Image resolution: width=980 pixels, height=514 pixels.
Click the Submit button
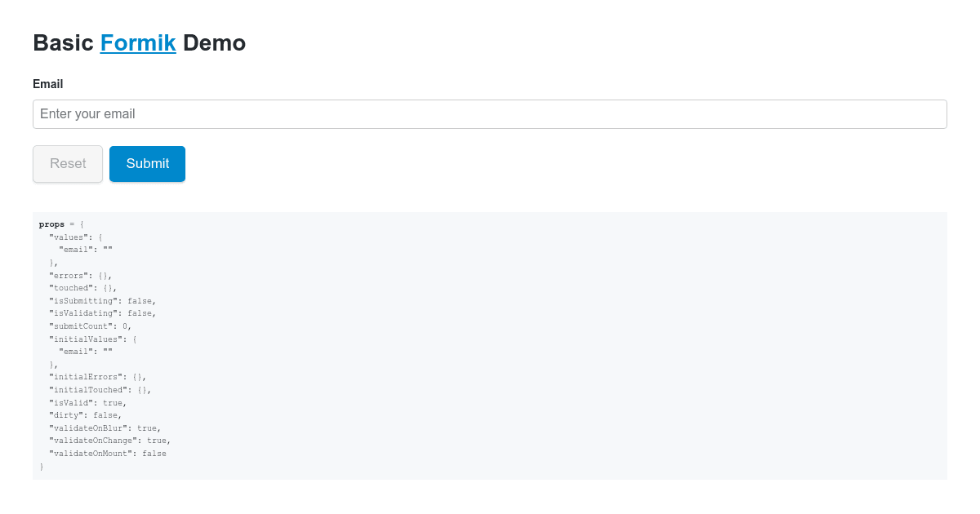coord(147,163)
